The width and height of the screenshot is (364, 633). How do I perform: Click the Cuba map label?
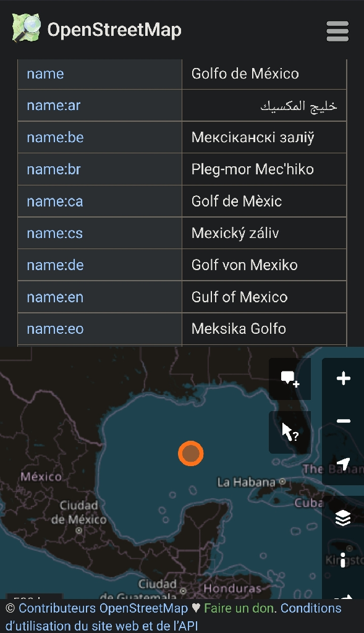309,503
